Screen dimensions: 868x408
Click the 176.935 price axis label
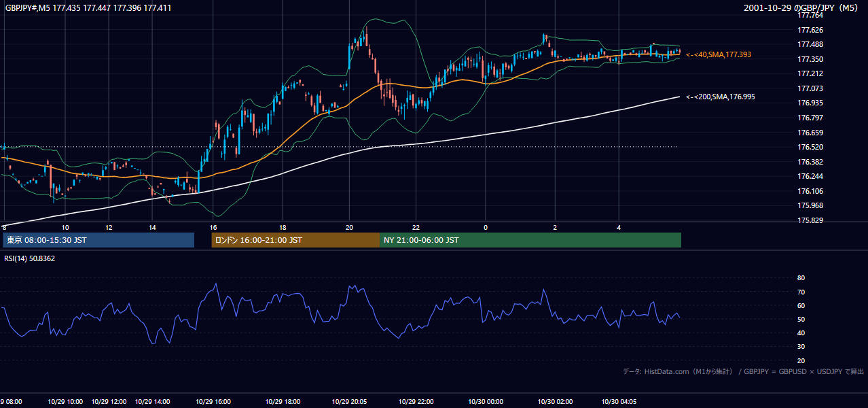810,103
